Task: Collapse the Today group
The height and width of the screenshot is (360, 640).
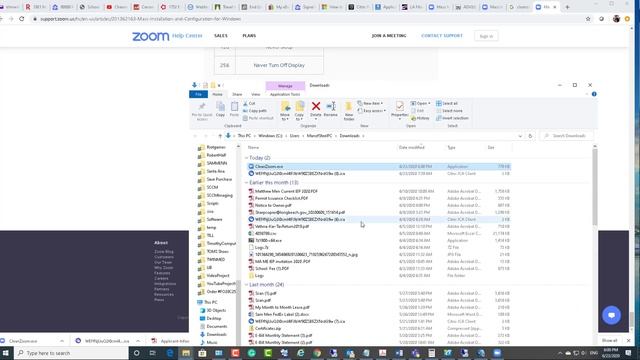Action: click(247, 158)
